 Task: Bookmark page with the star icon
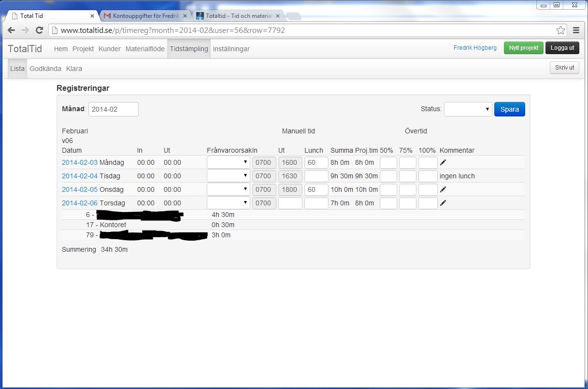coord(560,30)
